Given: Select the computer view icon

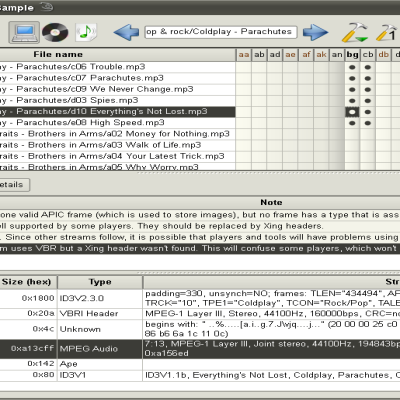Looking at the screenshot, I should 24,32.
